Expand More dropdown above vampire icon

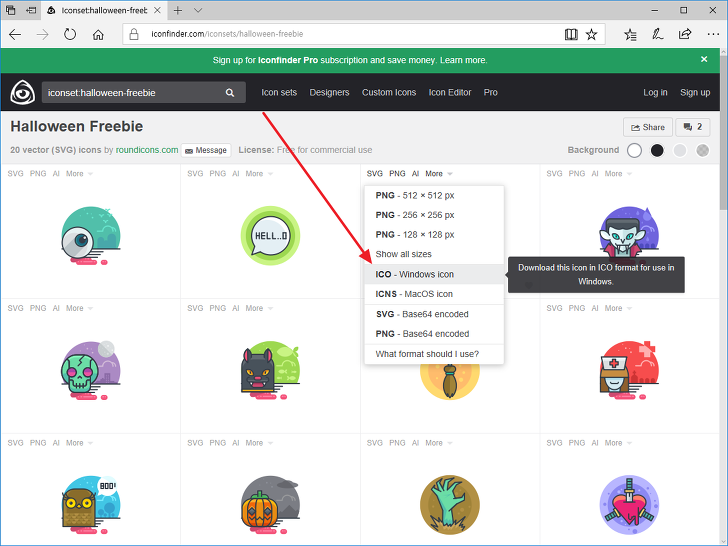click(618, 174)
